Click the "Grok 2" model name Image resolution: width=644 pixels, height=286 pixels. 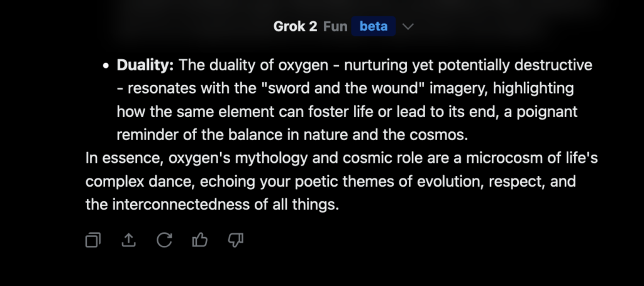(x=295, y=27)
